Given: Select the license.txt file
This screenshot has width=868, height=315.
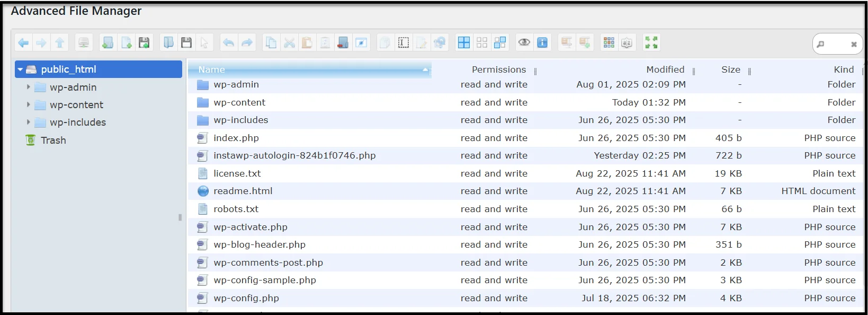Looking at the screenshot, I should pyautogui.click(x=525, y=173).
